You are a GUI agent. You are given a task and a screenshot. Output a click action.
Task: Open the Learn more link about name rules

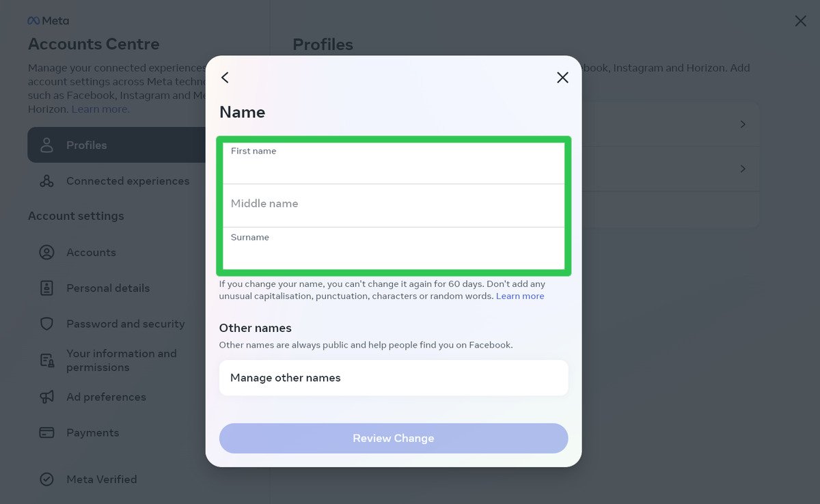point(520,296)
